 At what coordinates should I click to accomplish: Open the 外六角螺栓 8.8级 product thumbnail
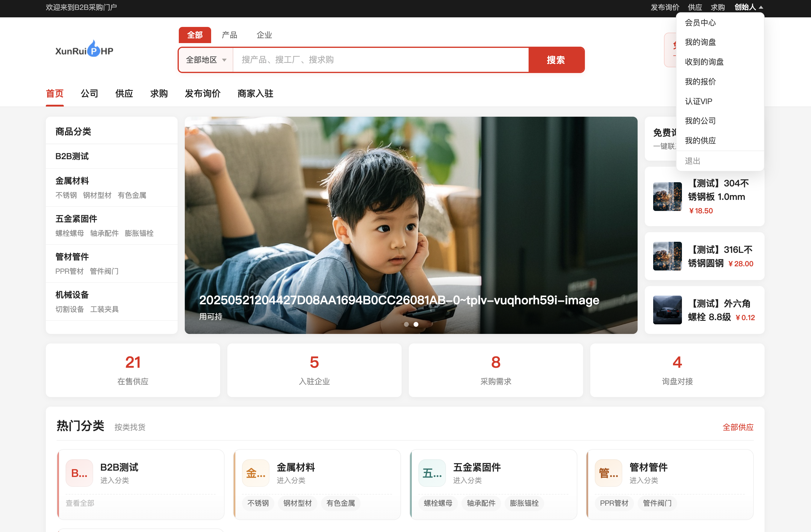(667, 310)
